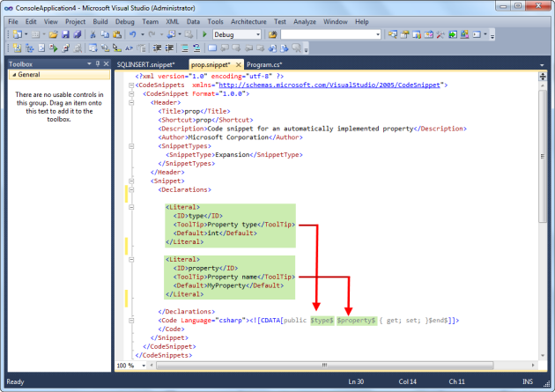Open the Architecture menu
This screenshot has width=555, height=392.
pyautogui.click(x=249, y=19)
